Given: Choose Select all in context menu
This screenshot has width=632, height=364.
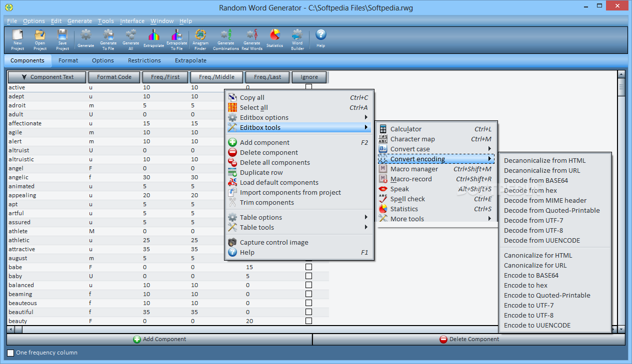Looking at the screenshot, I should tap(299, 107).
